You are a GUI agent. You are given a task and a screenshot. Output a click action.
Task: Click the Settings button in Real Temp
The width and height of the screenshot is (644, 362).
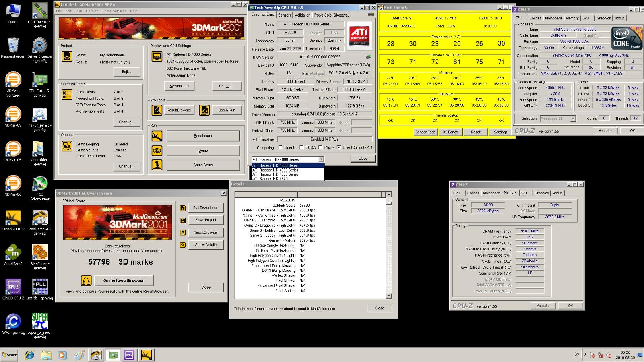pos(501,132)
